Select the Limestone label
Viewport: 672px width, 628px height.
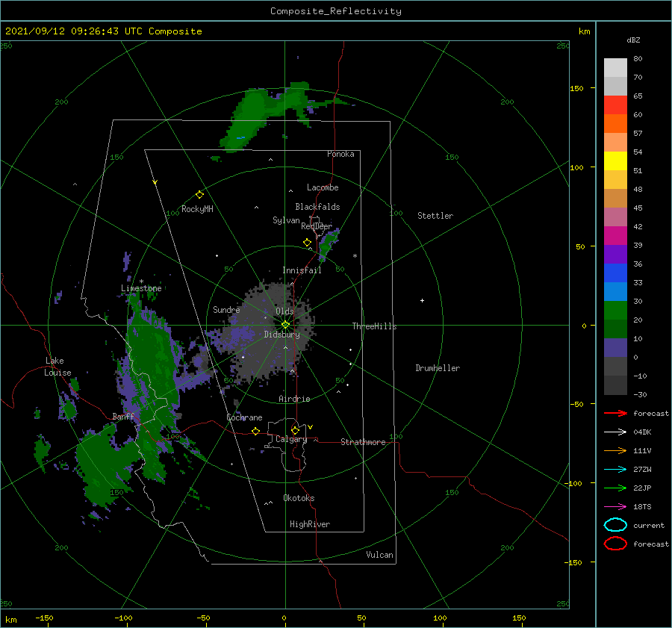pos(141,288)
